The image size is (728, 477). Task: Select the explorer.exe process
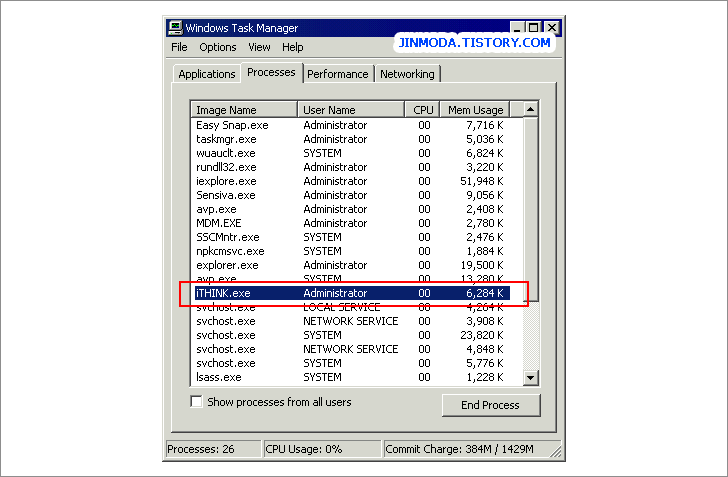click(350, 265)
